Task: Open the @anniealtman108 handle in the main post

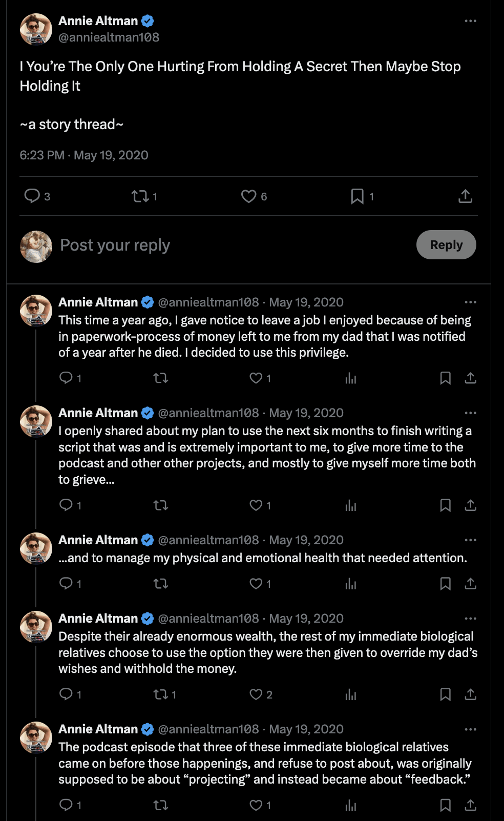Action: tap(109, 37)
